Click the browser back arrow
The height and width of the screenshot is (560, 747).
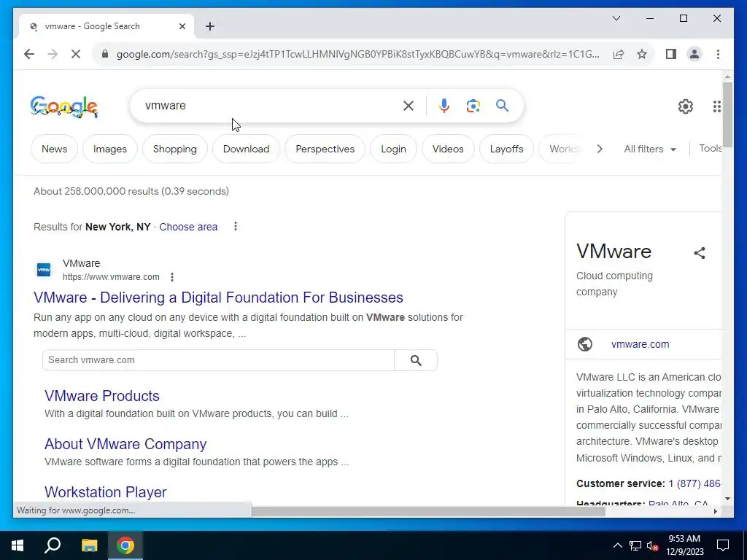(29, 54)
